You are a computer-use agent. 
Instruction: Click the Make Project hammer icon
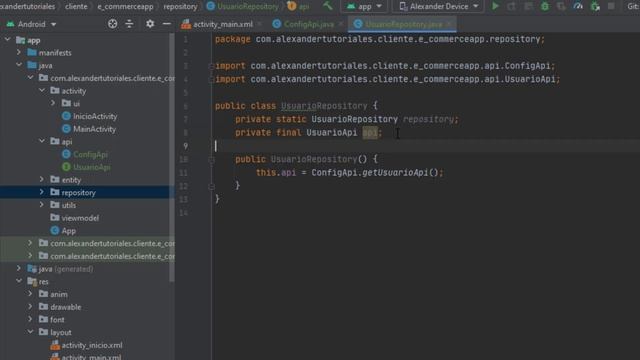click(x=328, y=6)
